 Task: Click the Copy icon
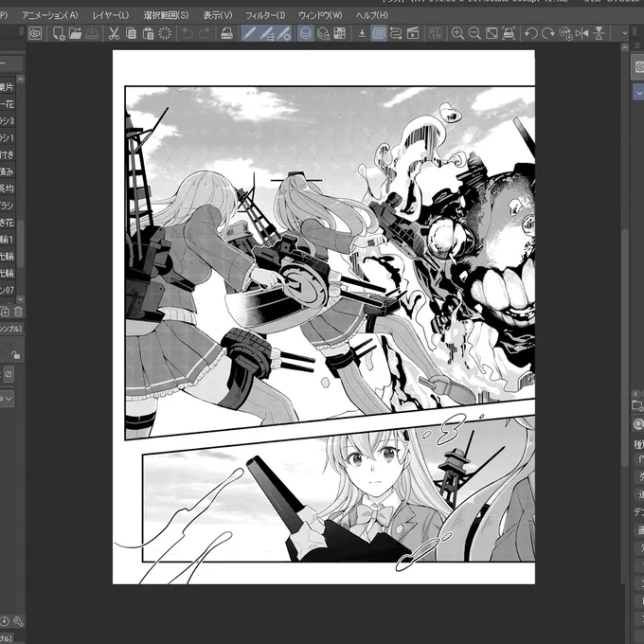[x=131, y=33]
